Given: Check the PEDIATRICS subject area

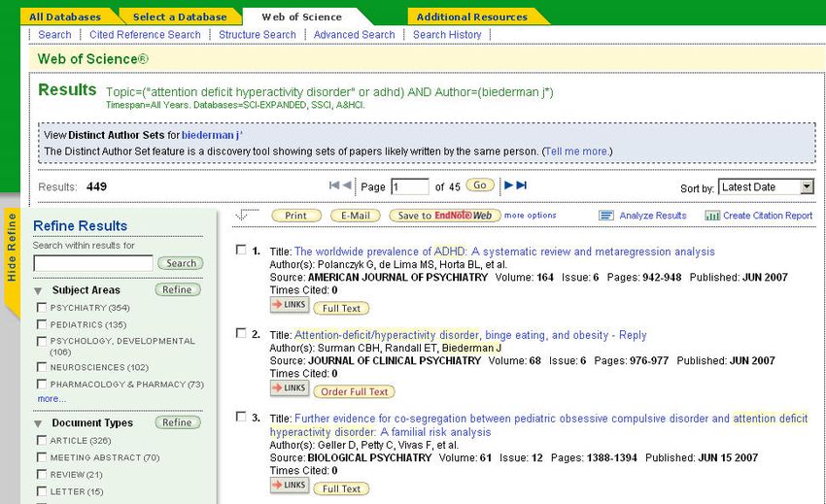Looking at the screenshot, I should point(42,324).
